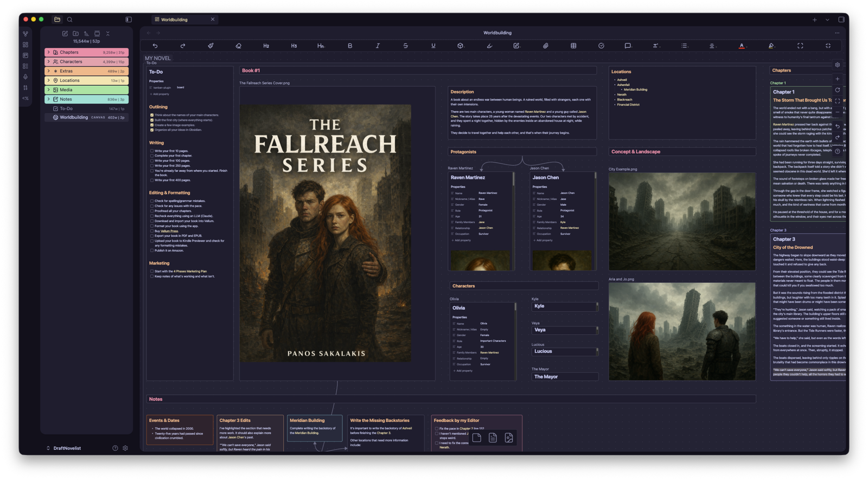Open the file explorer folder icon
The width and height of the screenshot is (868, 480).
click(57, 20)
